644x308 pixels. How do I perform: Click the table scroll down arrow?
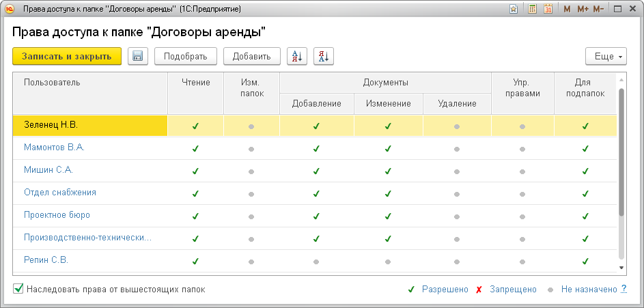tap(621, 267)
